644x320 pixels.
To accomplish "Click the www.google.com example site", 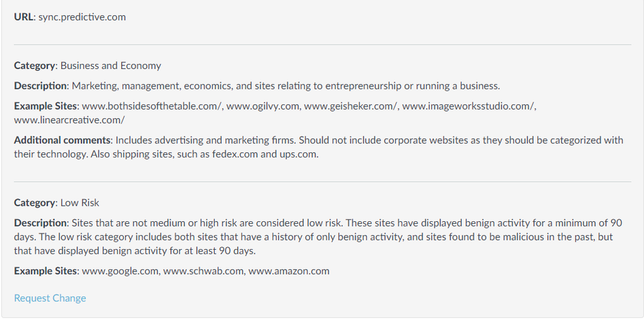I will point(120,271).
